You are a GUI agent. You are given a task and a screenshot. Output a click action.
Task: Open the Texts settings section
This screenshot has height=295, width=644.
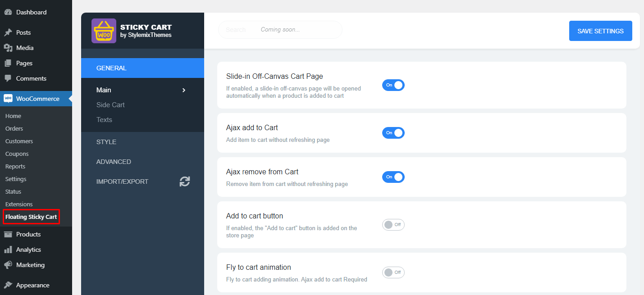tap(104, 119)
